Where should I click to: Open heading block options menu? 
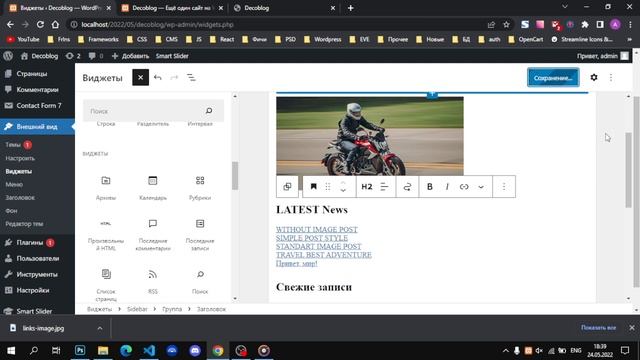click(x=504, y=187)
